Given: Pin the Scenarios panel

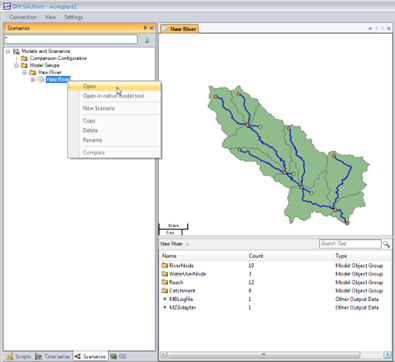Looking at the screenshot, I should [145, 28].
